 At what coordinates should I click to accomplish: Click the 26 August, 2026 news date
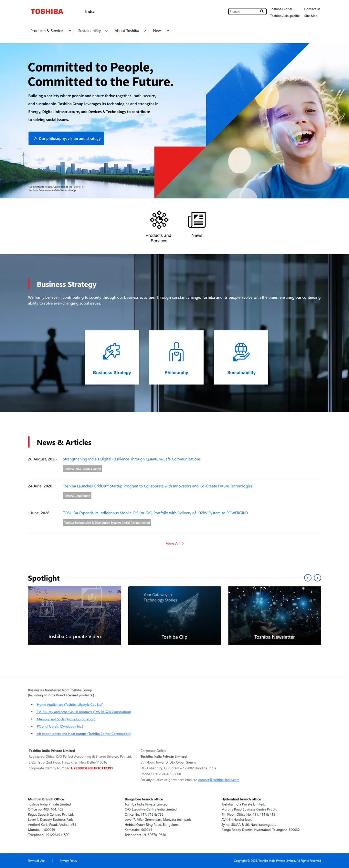[x=42, y=459]
